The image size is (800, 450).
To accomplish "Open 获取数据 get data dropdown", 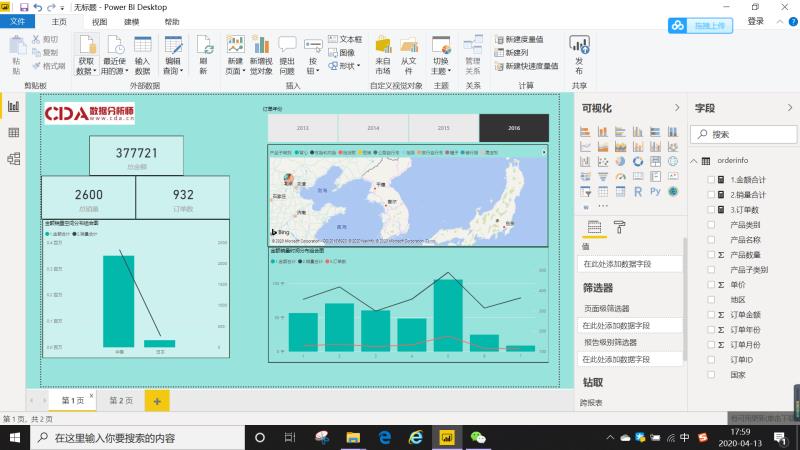I will coord(87,66).
